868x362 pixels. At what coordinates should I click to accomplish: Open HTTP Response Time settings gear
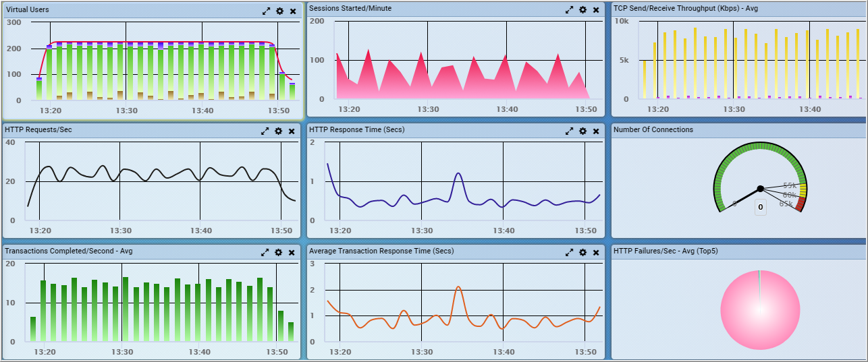(x=582, y=131)
